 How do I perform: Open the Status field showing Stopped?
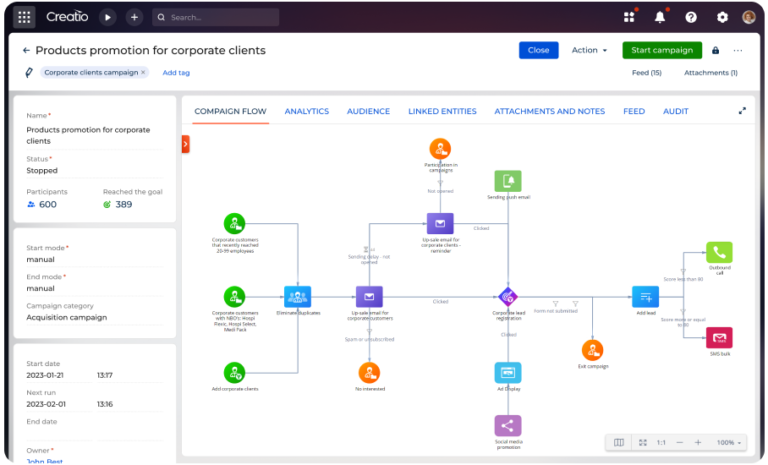click(94, 171)
